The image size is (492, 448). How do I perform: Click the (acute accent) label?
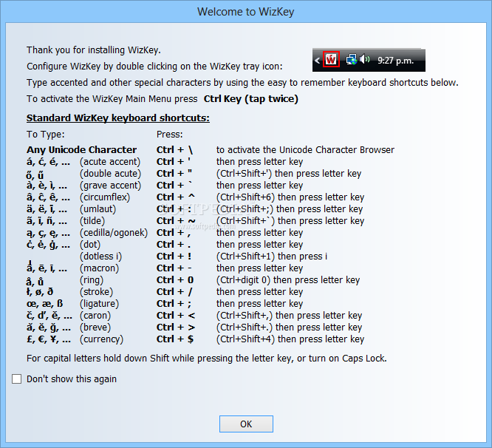pos(110,162)
